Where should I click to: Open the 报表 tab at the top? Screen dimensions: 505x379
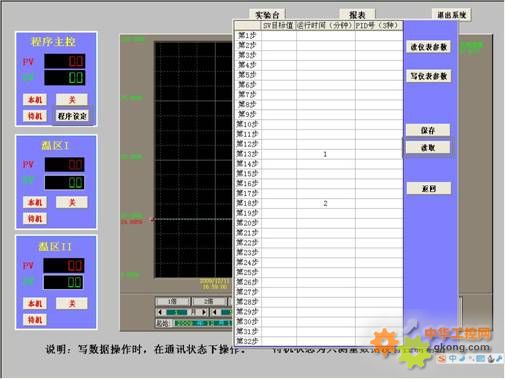(x=357, y=15)
